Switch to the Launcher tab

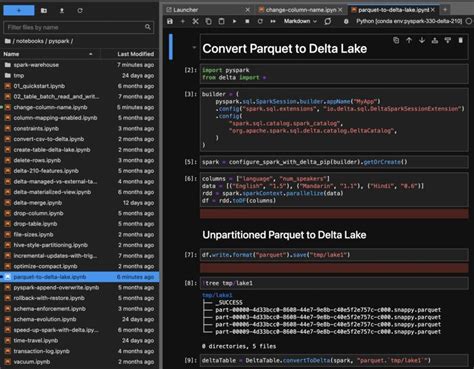(186, 10)
